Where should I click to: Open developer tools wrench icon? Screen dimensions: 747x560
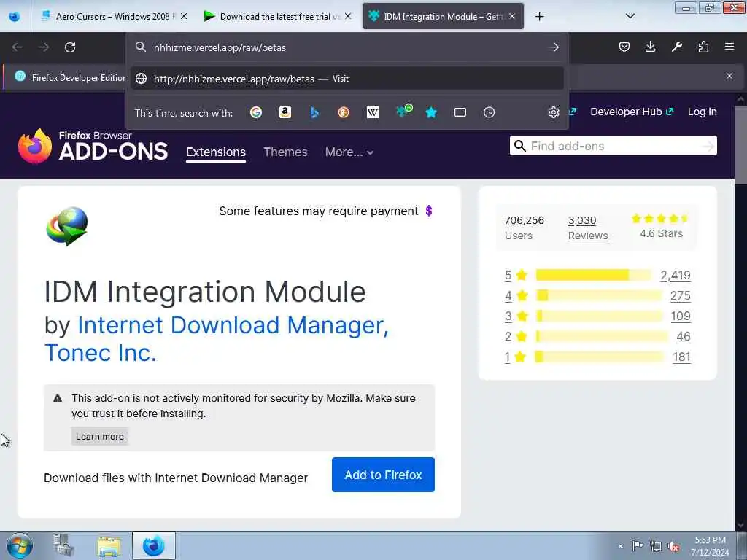pyautogui.click(x=676, y=47)
